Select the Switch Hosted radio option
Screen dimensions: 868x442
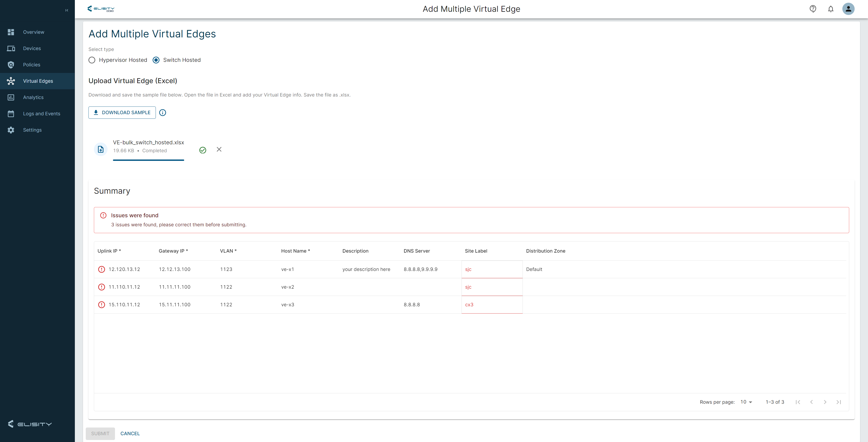coord(156,60)
